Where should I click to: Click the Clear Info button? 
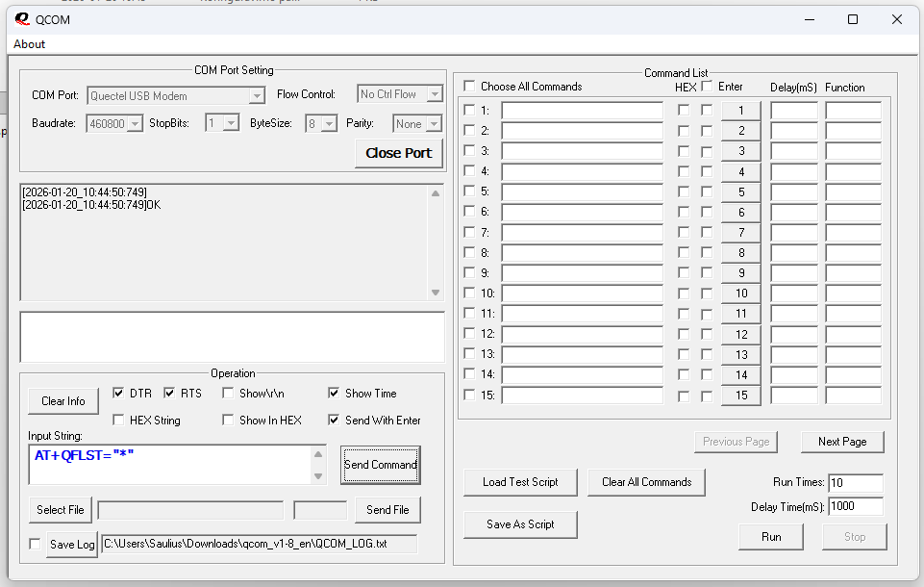tap(63, 401)
